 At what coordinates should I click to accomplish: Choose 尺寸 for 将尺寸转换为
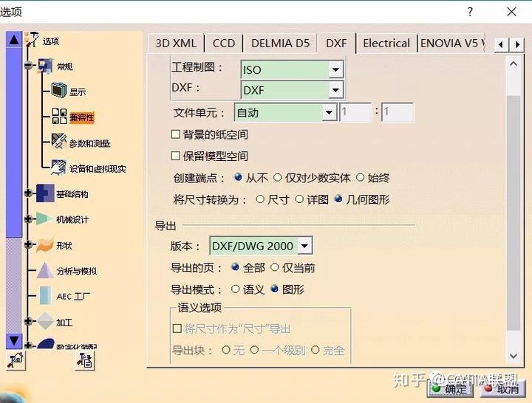(260, 199)
